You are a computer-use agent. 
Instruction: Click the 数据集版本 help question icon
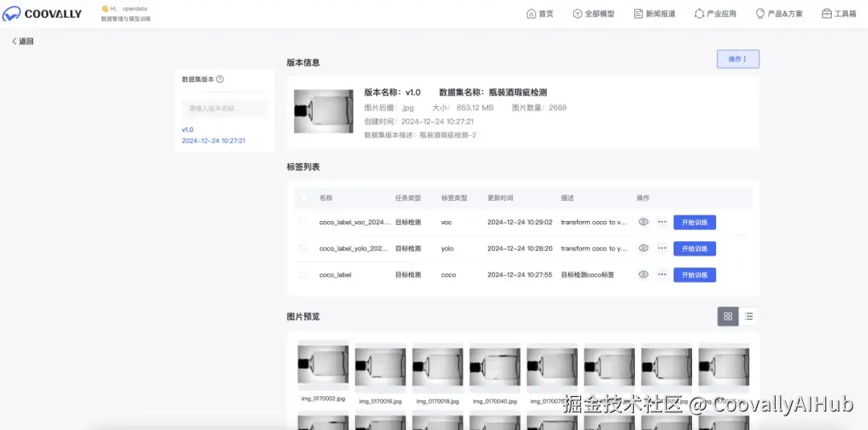(219, 79)
